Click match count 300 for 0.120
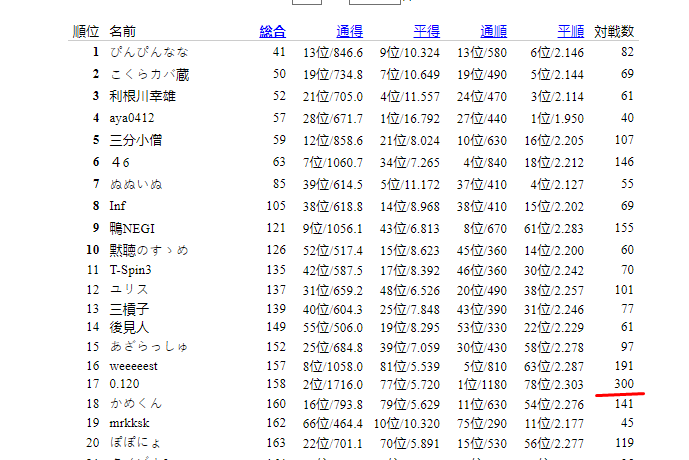Image resolution: width=689 pixels, height=460 pixels. pos(624,384)
